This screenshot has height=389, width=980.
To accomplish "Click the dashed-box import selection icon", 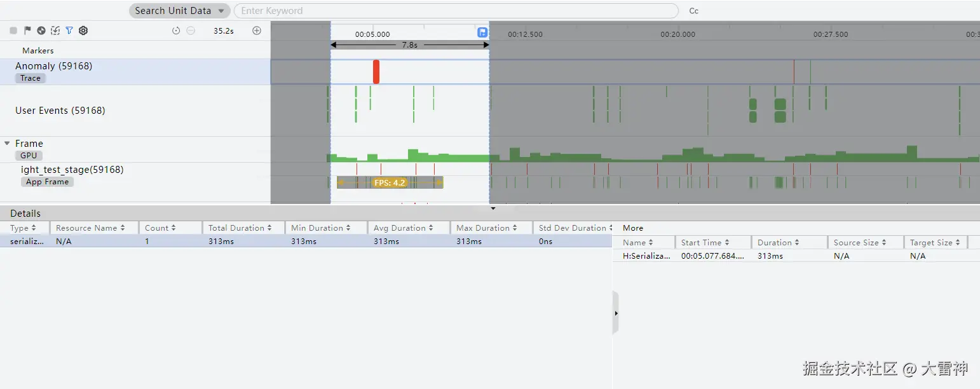I will pyautogui.click(x=55, y=31).
